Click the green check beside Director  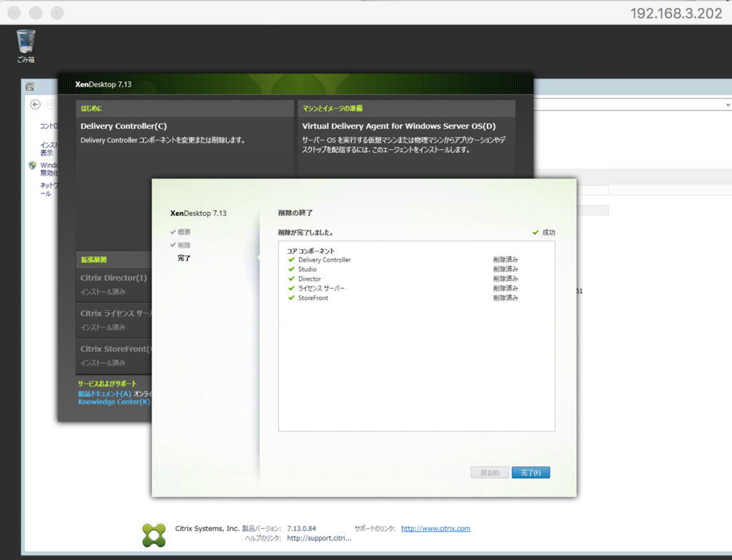point(292,279)
